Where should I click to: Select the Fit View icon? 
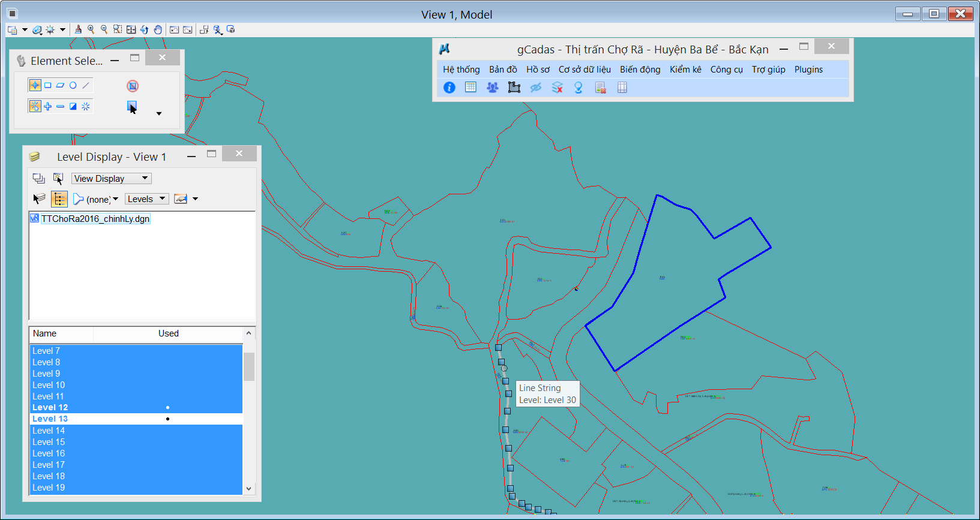[x=131, y=29]
